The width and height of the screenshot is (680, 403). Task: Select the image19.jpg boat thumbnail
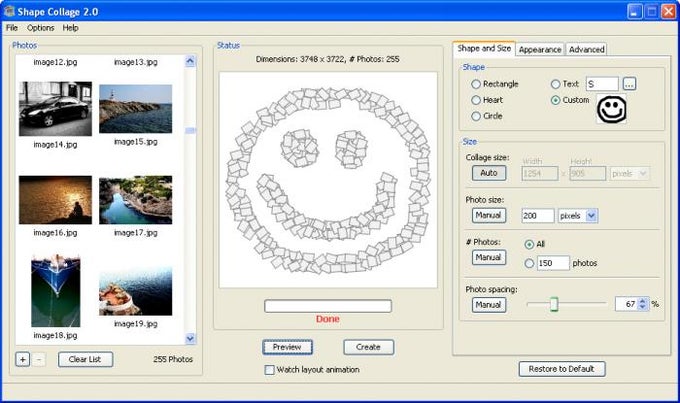[135, 292]
